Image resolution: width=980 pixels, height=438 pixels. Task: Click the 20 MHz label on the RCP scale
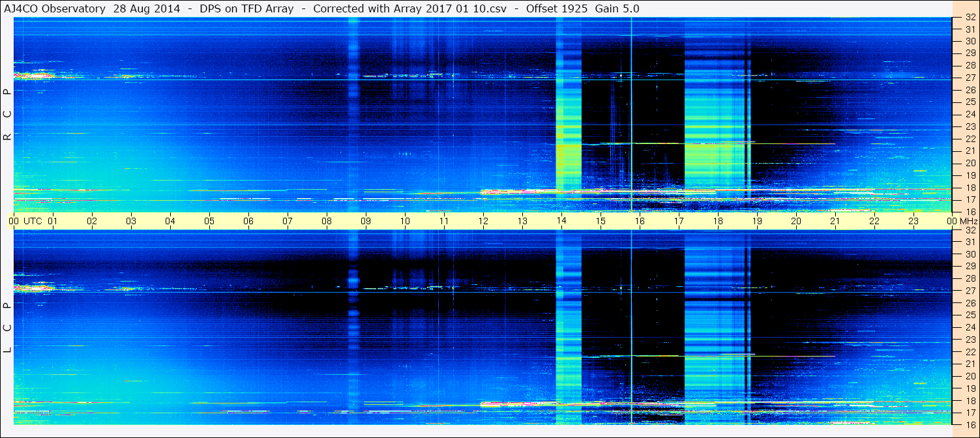pyautogui.click(x=970, y=163)
